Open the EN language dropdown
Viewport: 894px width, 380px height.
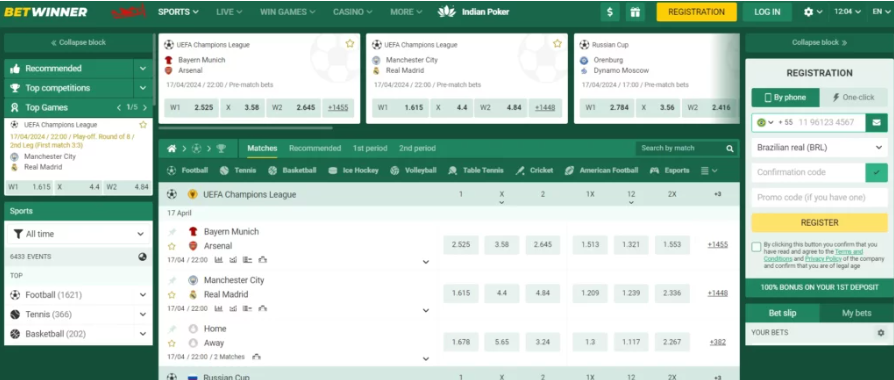pos(881,12)
